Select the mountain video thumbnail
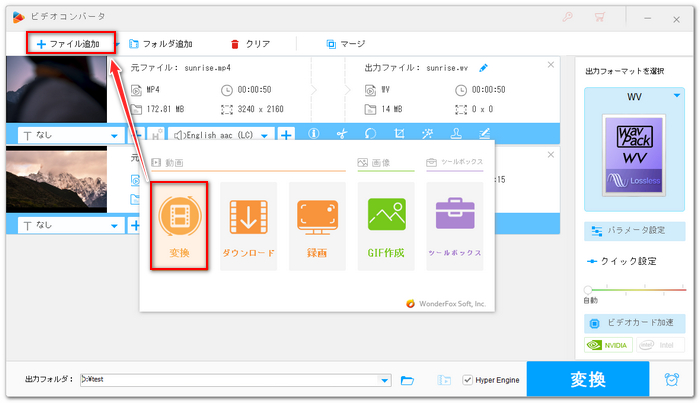The image size is (700, 403). (x=57, y=179)
